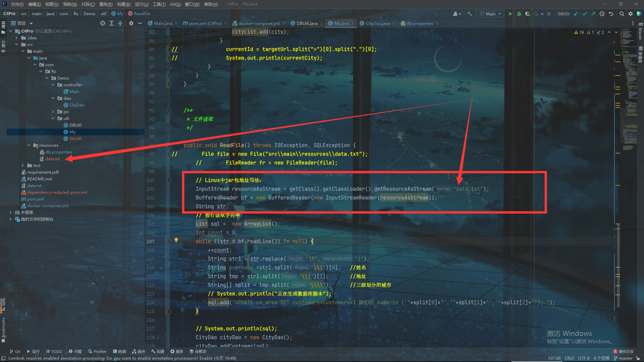The width and height of the screenshot is (644, 362).
Task: Open the Git tool window button
Action: [15, 351]
